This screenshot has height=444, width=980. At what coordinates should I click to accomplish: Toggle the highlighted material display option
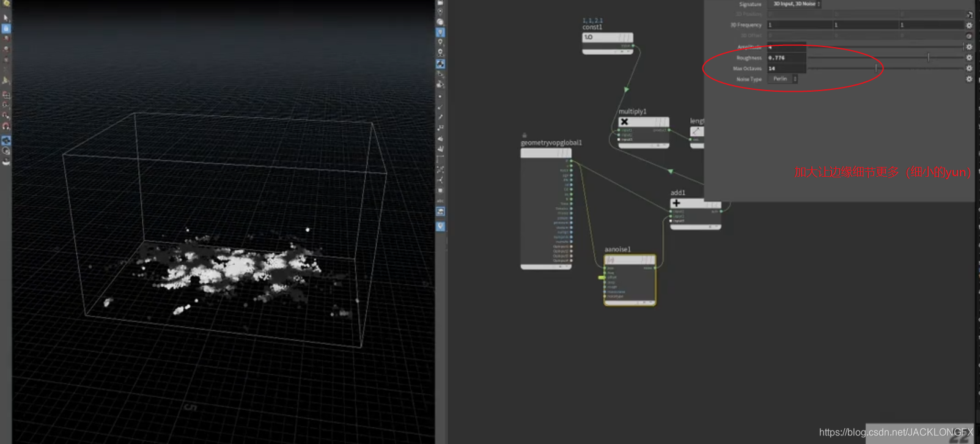tap(440, 64)
